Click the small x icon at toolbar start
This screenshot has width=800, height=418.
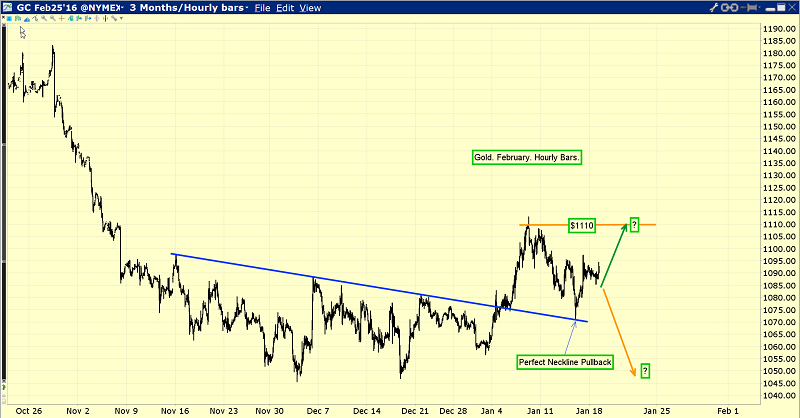pos(3,17)
